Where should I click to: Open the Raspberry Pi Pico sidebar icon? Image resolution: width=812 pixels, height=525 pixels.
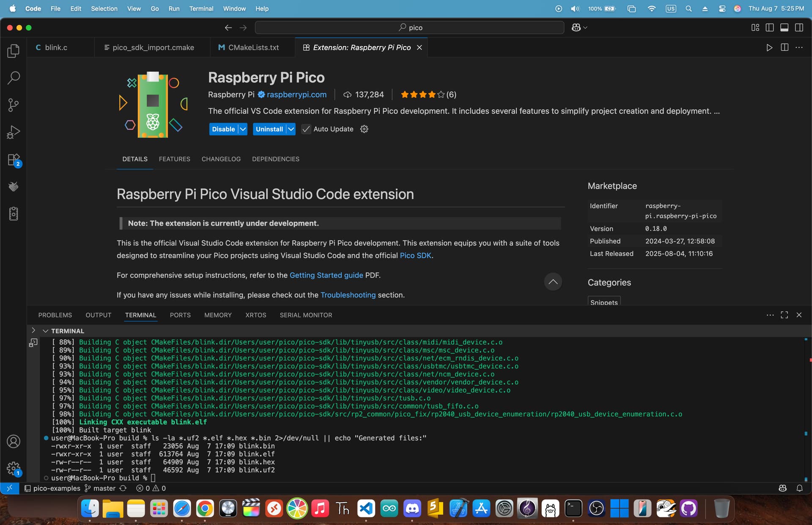(14, 187)
